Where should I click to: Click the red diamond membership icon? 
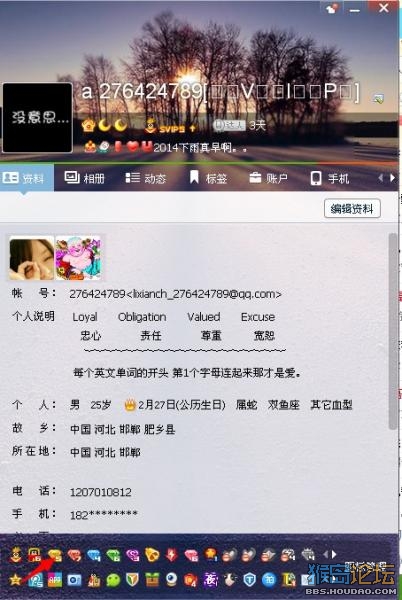pyautogui.click(x=74, y=554)
